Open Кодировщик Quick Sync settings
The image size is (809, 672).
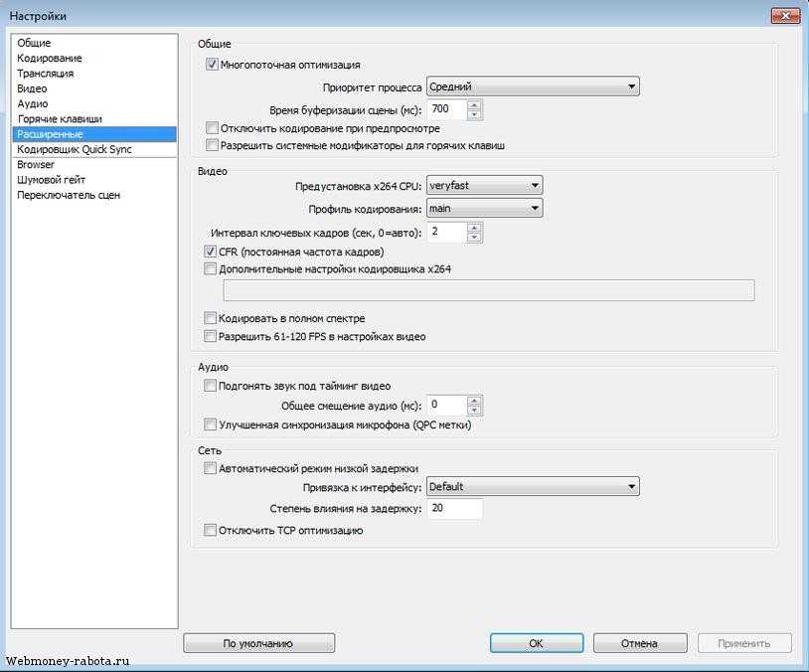pyautogui.click(x=75, y=150)
